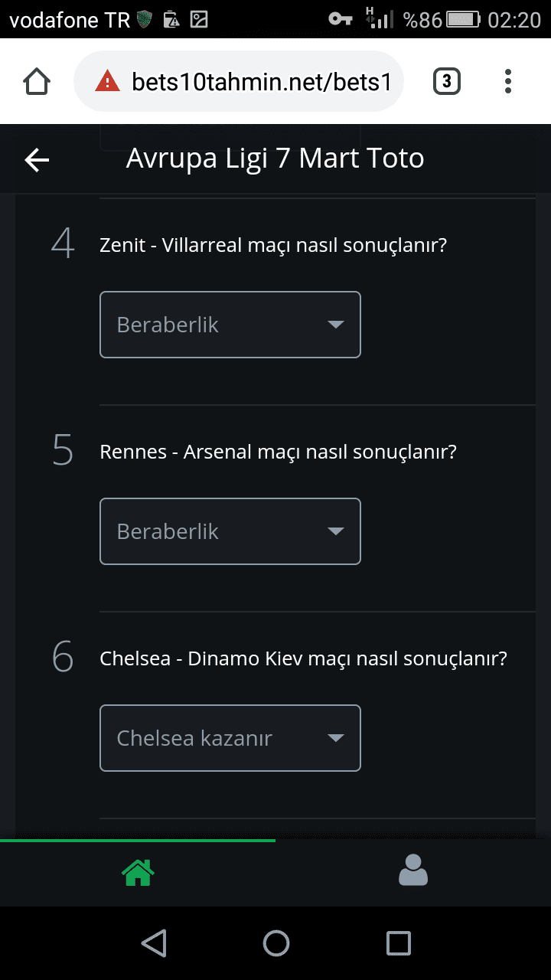This screenshot has height=980, width=551.
Task: Tap the battery indicator in the status bar
Action: click(x=464, y=19)
